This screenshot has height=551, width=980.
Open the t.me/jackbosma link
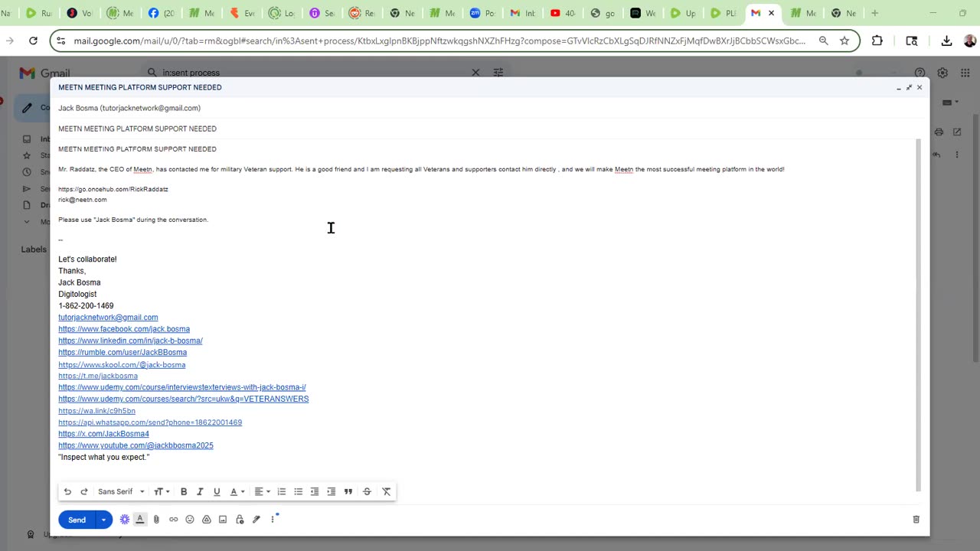click(x=98, y=376)
